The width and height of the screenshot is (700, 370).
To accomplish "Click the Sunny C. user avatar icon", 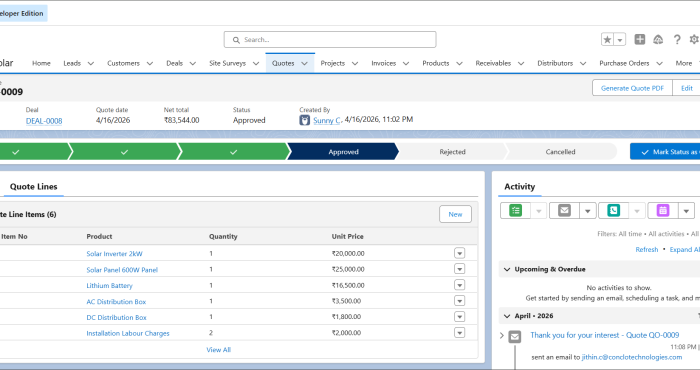I will (x=304, y=120).
